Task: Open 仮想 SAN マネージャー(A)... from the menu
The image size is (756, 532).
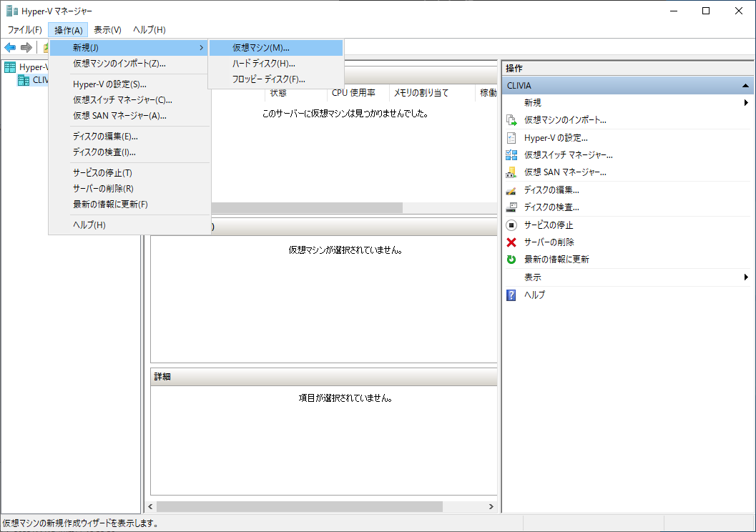Action: [x=129, y=116]
